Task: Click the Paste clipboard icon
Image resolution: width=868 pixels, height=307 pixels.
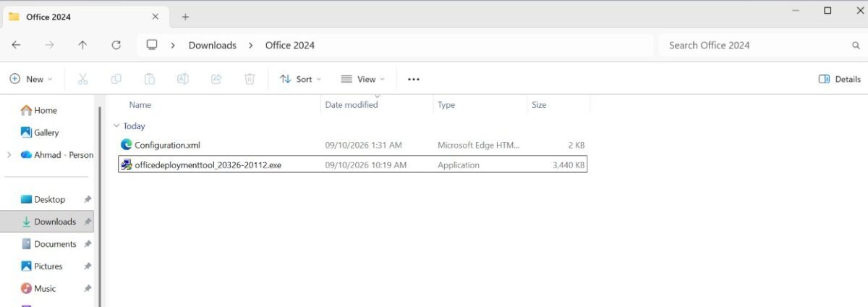Action: 150,79
